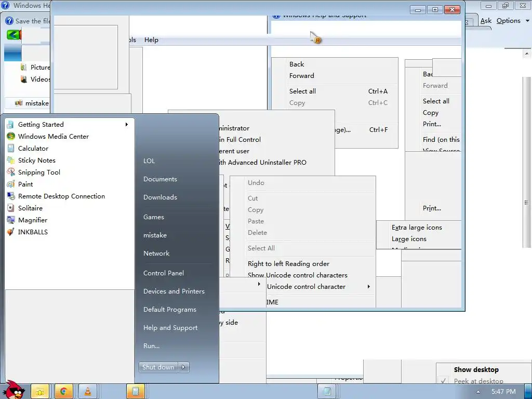The width and height of the screenshot is (532, 399).
Task: Launch Google Chrome from the taskbar
Action: point(63,392)
